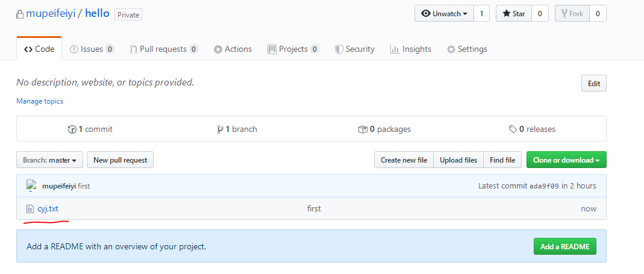Open the 0 releases link
The height and width of the screenshot is (274, 644).
point(532,129)
